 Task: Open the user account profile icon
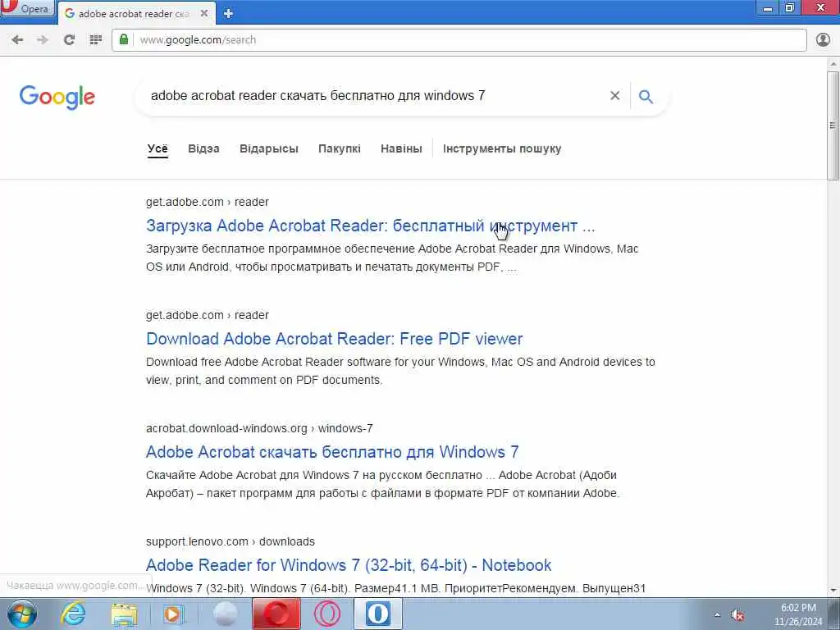[823, 39]
